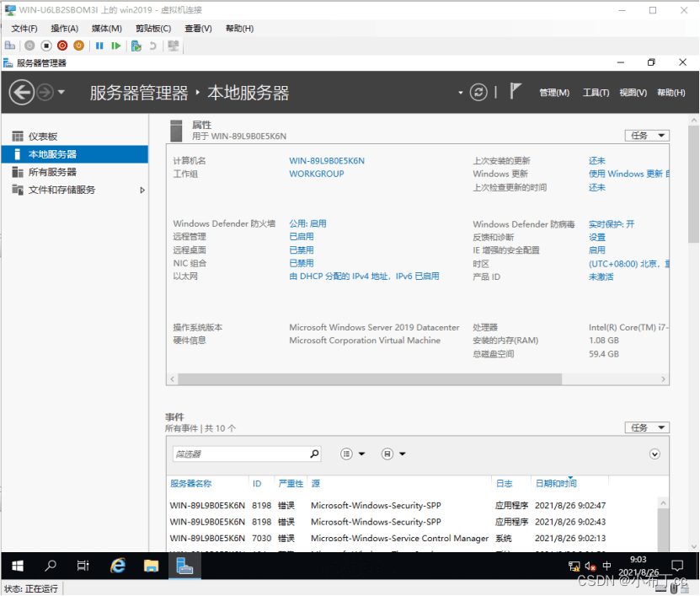Screen dimensions: 700x596
Task: Click the 实时保护: 开 link
Action: coord(612,224)
